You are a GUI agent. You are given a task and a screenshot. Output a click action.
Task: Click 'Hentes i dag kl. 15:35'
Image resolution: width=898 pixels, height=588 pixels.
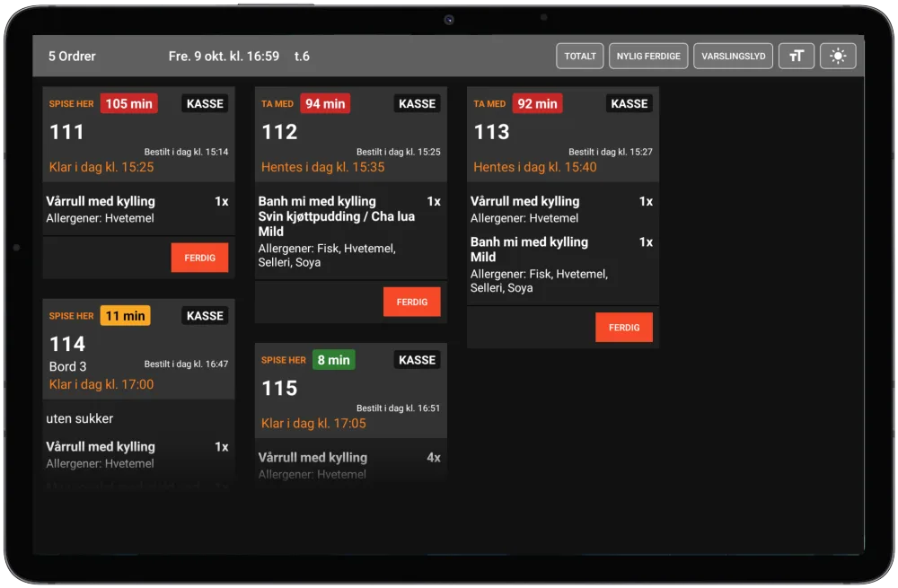pyautogui.click(x=323, y=167)
